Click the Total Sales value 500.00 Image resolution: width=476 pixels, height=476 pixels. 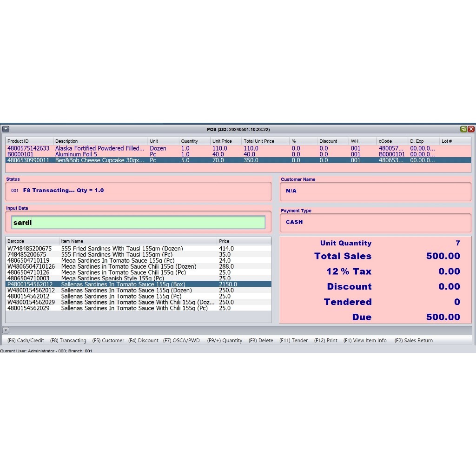443,256
